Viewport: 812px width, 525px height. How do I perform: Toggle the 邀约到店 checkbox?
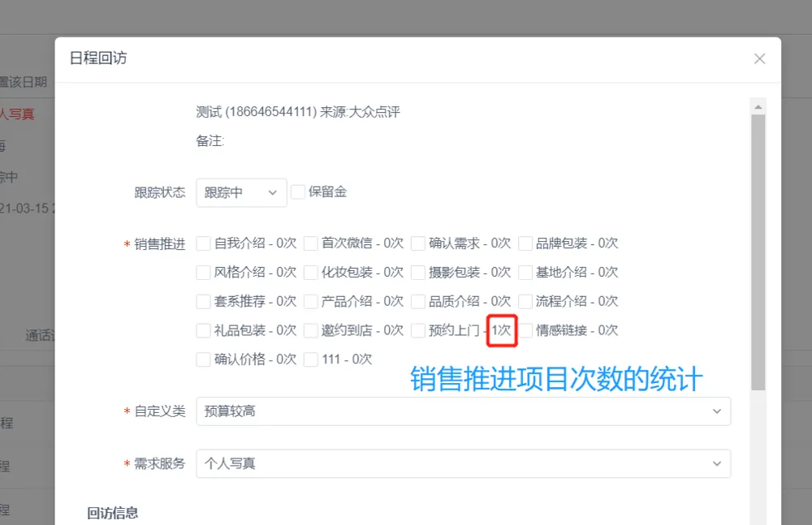(311, 331)
